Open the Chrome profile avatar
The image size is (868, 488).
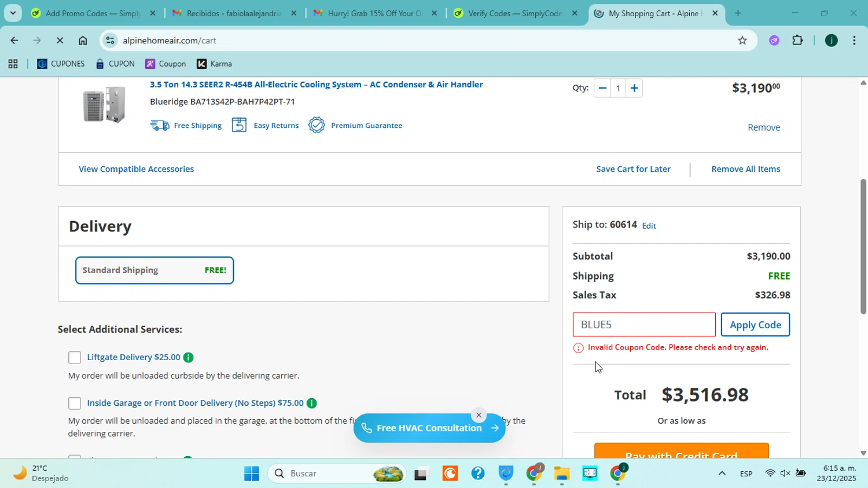832,41
